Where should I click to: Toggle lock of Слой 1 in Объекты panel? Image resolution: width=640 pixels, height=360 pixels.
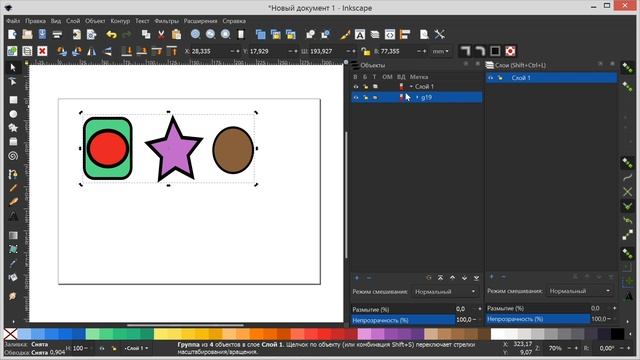365,87
